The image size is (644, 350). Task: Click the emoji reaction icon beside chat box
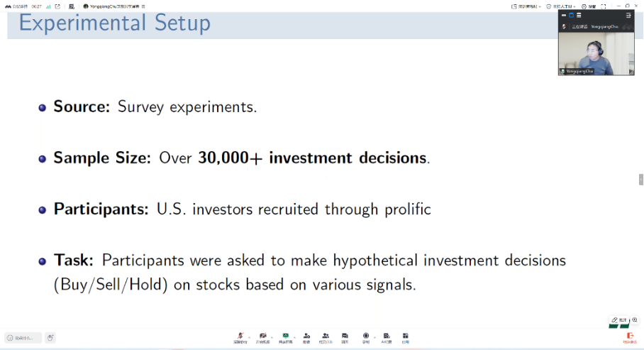coord(51,338)
